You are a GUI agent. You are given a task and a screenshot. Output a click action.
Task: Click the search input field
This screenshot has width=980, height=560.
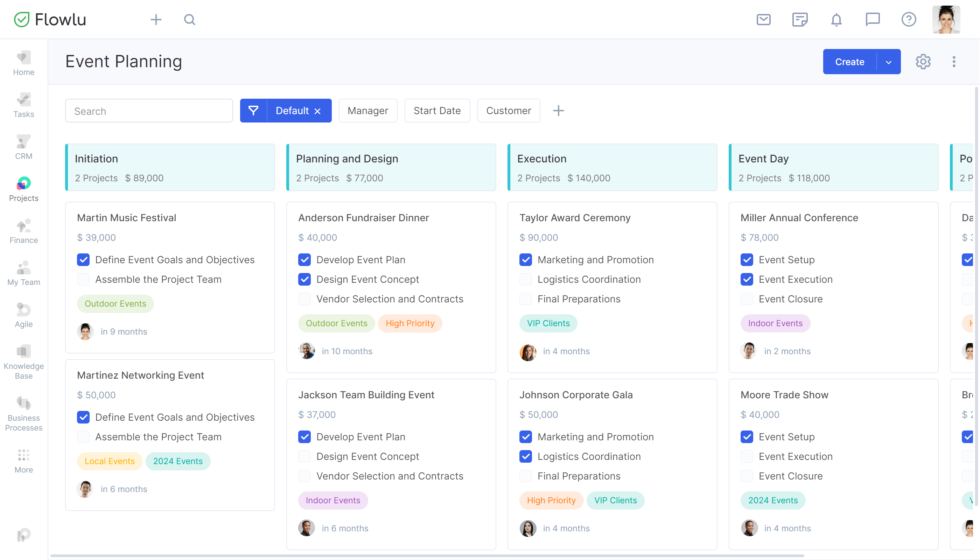tap(149, 110)
